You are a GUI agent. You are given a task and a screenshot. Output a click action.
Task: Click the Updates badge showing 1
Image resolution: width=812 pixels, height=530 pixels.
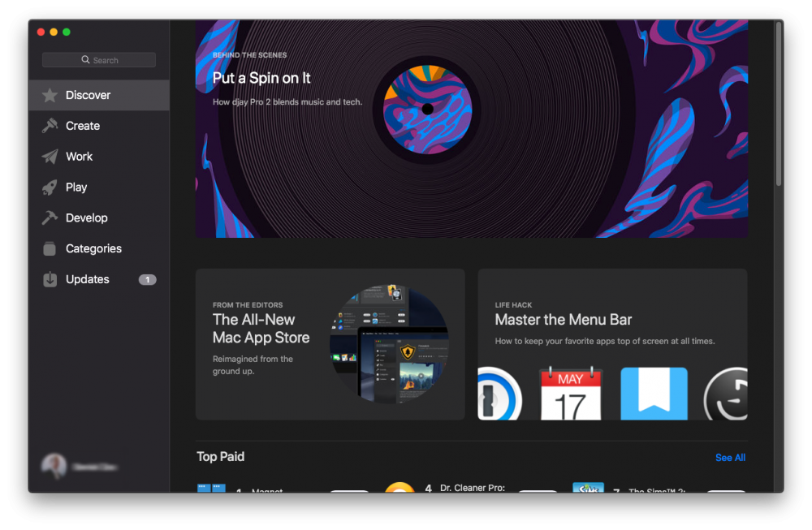(x=147, y=279)
